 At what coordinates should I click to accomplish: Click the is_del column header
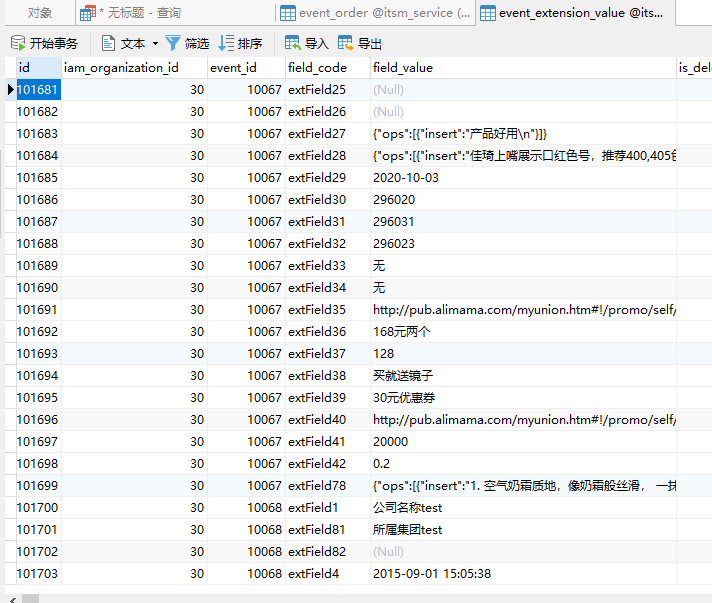point(694,68)
